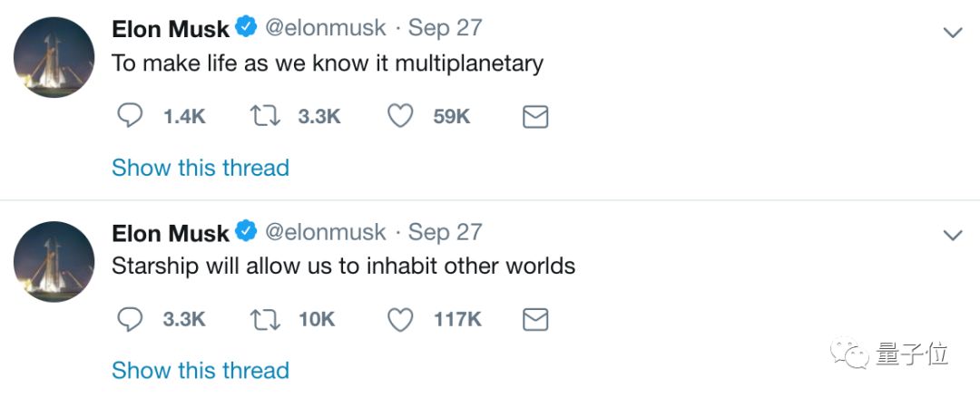Reply to the Starship tweet

coord(131,320)
